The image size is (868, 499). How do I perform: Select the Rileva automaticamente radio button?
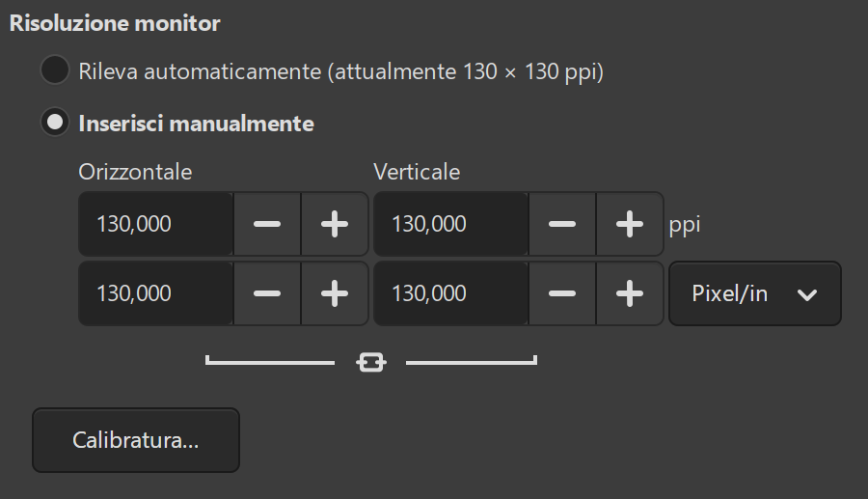click(55, 71)
